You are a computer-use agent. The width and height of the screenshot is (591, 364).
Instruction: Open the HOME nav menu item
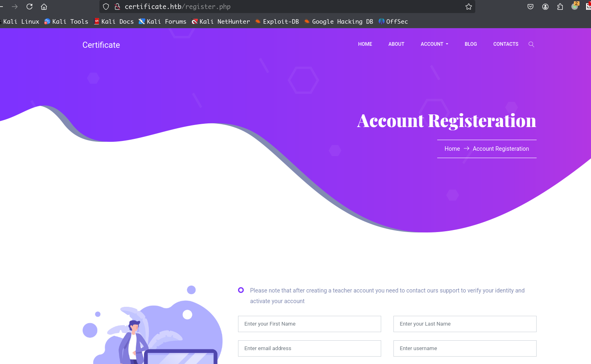[365, 44]
